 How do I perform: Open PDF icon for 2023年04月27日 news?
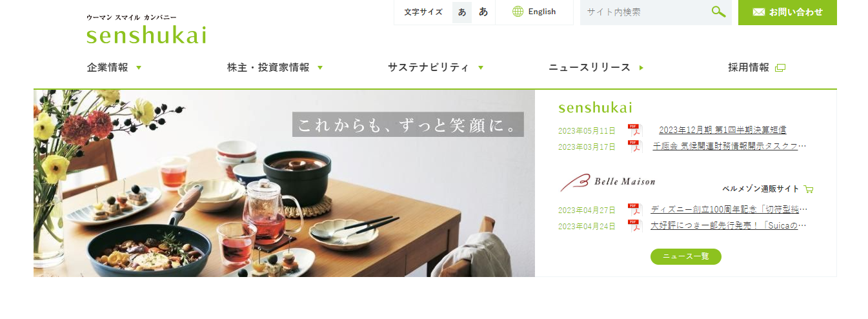[635, 210]
